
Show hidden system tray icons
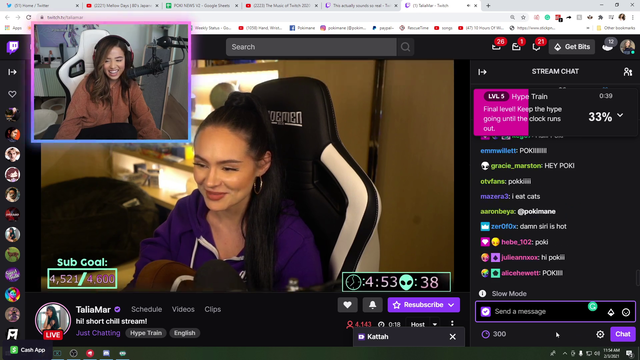point(564,353)
